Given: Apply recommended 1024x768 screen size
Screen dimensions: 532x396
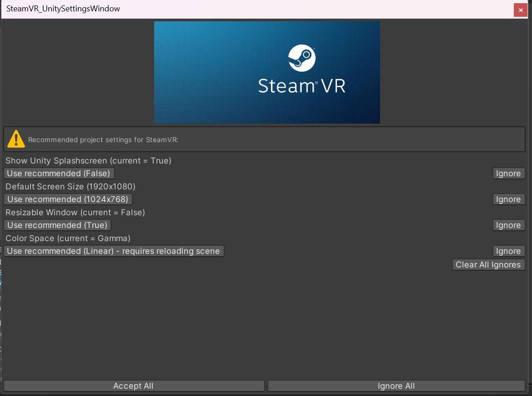Looking at the screenshot, I should [x=68, y=199].
